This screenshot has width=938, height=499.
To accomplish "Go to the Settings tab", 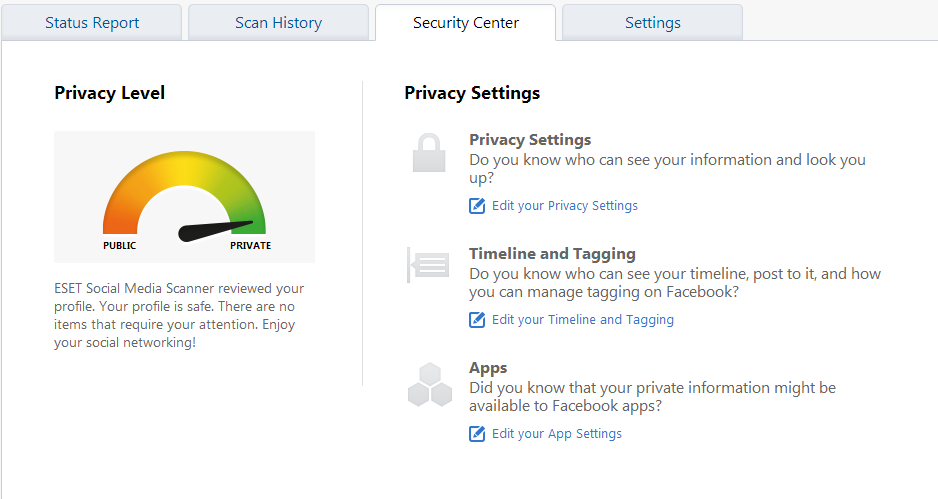I will 652,23.
